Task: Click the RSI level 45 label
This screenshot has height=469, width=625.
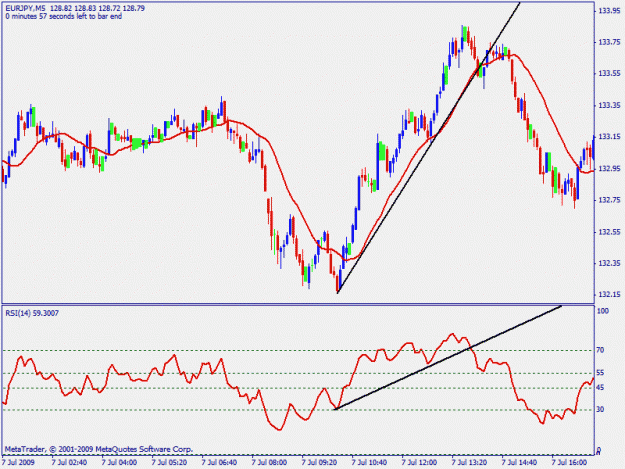Action: (600, 387)
